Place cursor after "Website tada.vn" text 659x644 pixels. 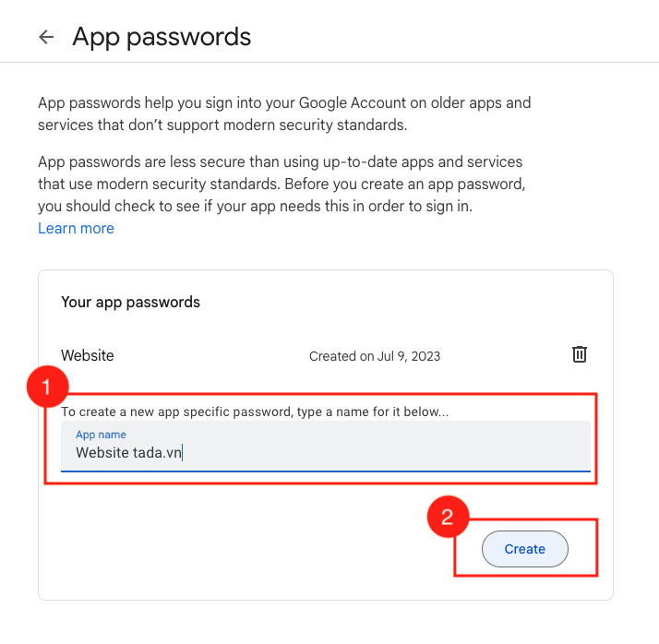[x=184, y=453]
